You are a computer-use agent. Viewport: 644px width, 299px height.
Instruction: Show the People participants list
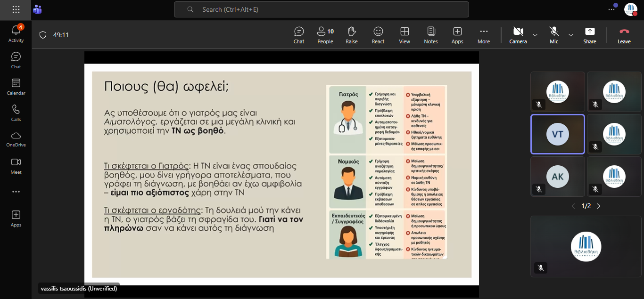[x=325, y=35]
